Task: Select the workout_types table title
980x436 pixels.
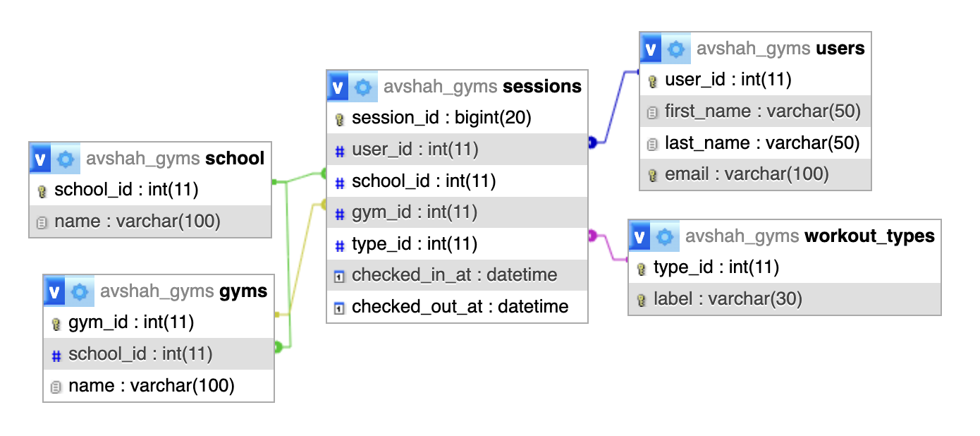Action: (x=869, y=236)
